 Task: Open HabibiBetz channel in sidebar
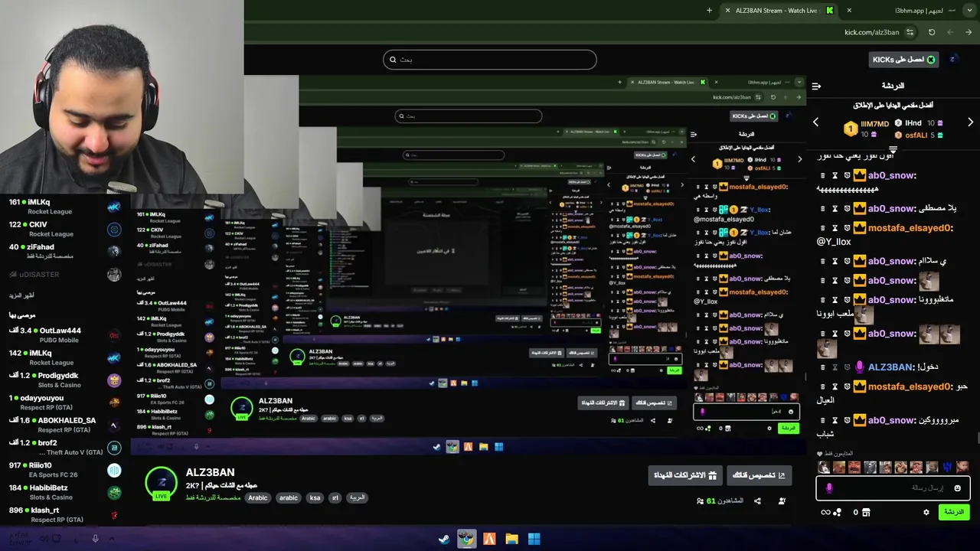click(x=65, y=492)
